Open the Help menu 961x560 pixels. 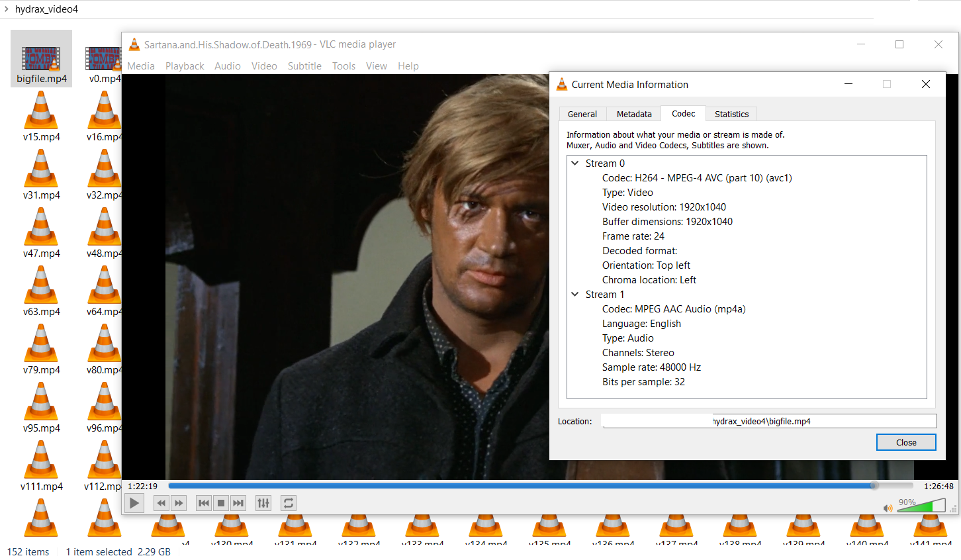[408, 66]
